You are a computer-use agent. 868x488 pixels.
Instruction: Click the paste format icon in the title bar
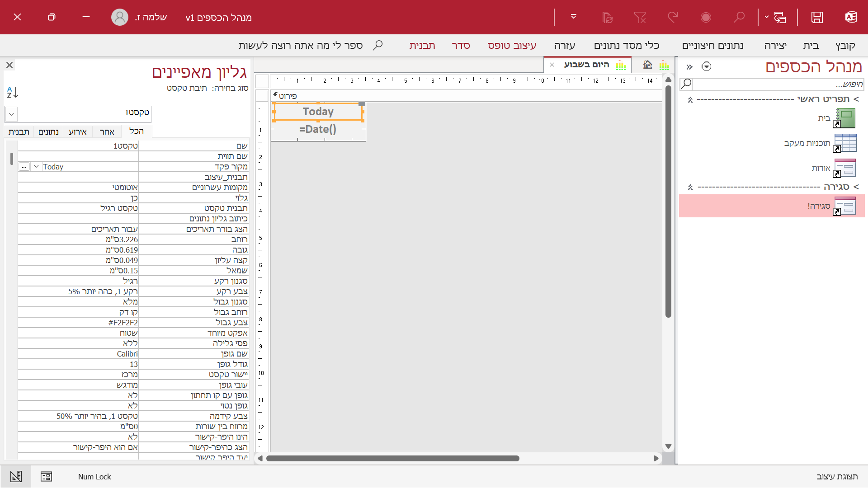click(x=607, y=17)
